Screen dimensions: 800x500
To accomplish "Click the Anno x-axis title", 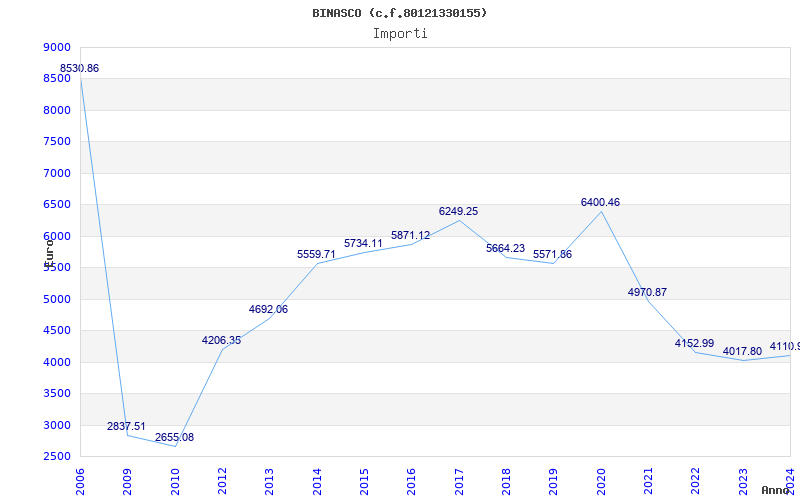I will click(x=775, y=490).
